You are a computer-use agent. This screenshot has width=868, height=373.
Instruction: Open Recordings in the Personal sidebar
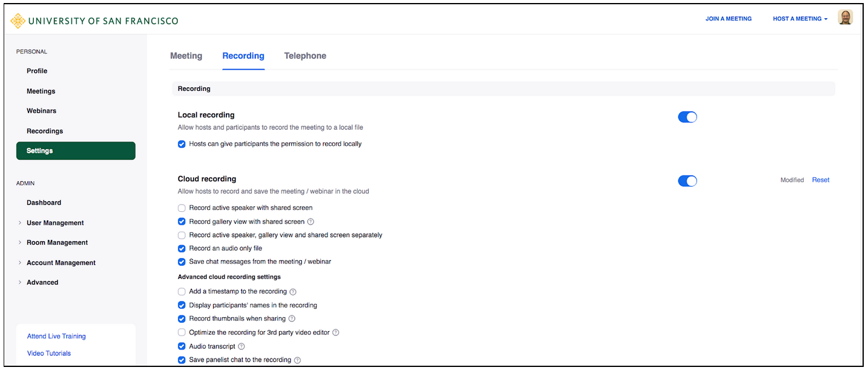pos(45,131)
